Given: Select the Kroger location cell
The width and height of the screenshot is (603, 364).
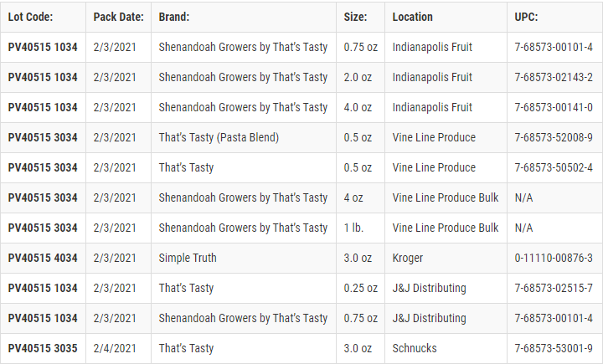Looking at the screenshot, I should [x=408, y=258].
